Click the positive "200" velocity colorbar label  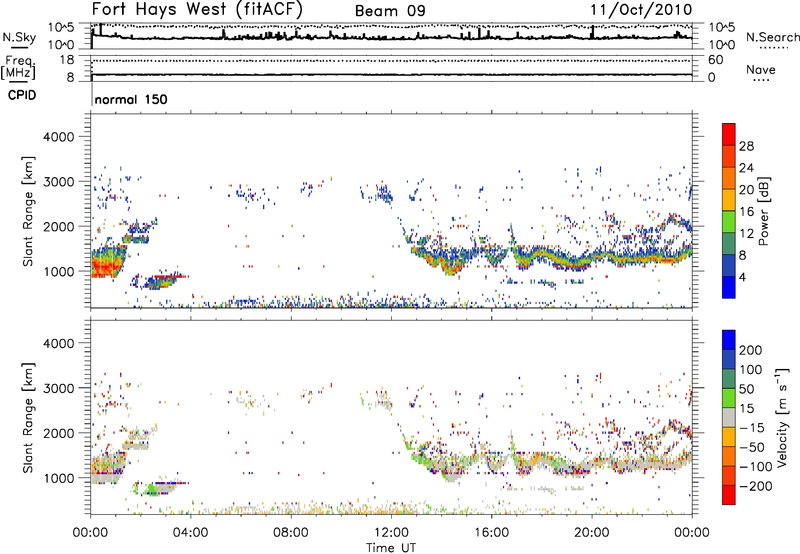point(751,350)
